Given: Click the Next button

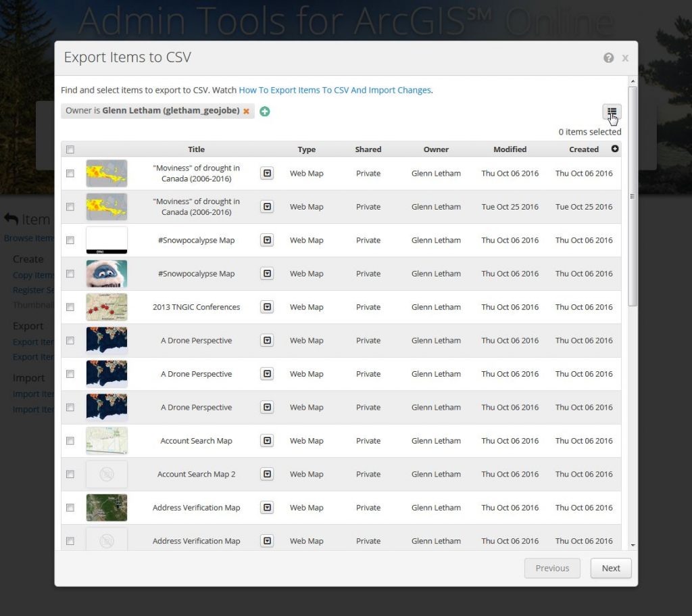Looking at the screenshot, I should pos(610,568).
